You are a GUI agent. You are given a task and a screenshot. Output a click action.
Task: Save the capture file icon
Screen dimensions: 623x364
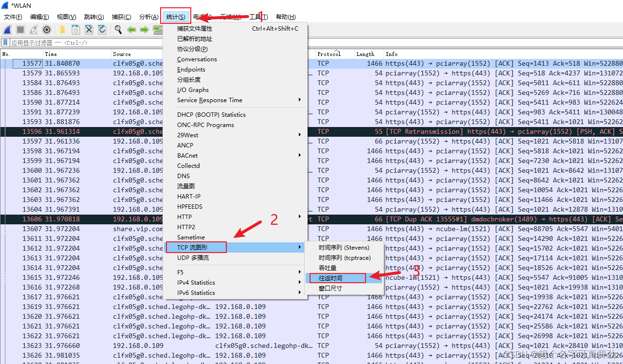(76, 30)
